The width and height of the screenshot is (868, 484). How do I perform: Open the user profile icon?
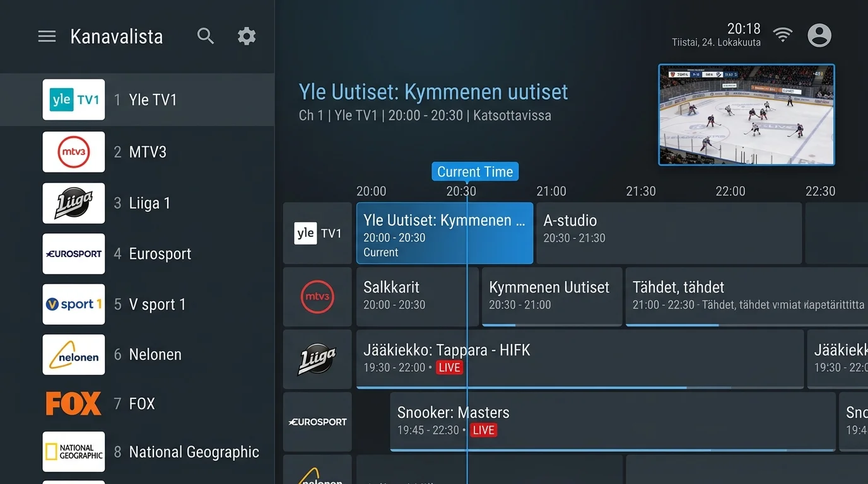point(819,35)
